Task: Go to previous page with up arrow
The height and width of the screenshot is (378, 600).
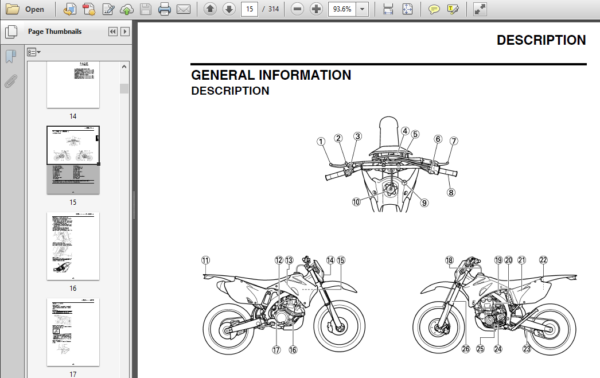Action: coord(210,9)
